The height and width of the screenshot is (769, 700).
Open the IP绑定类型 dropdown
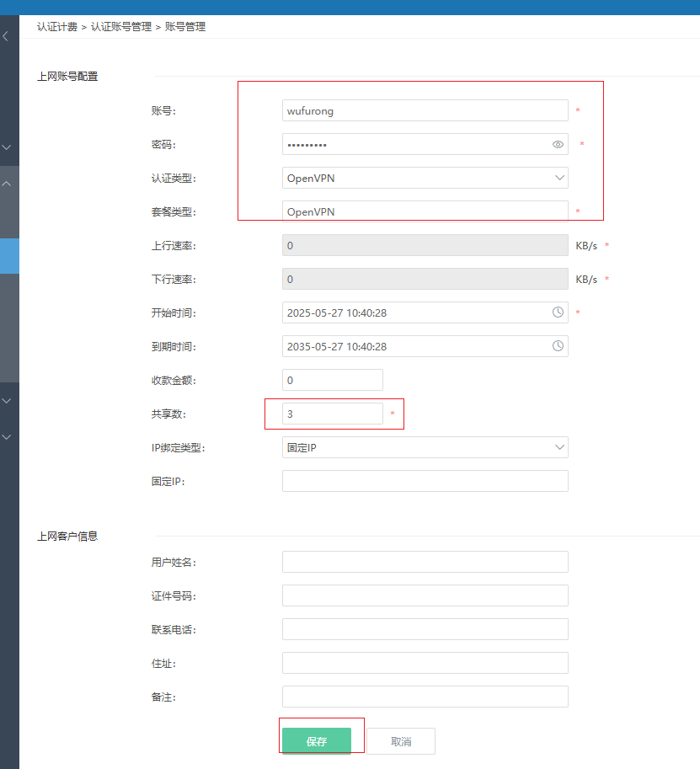click(x=425, y=447)
